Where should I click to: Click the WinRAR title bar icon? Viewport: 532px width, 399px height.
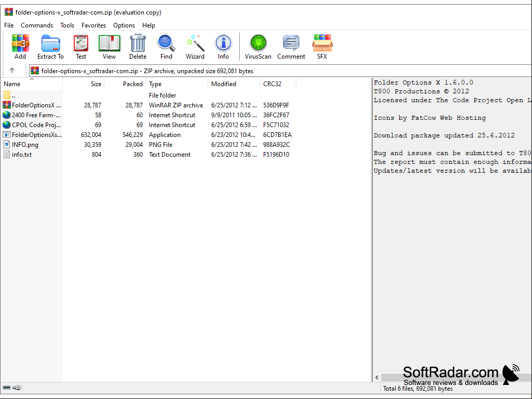pyautogui.click(x=8, y=12)
